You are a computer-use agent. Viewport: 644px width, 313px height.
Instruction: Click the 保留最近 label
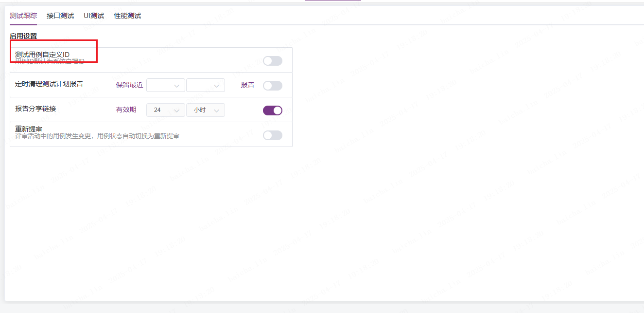[129, 85]
